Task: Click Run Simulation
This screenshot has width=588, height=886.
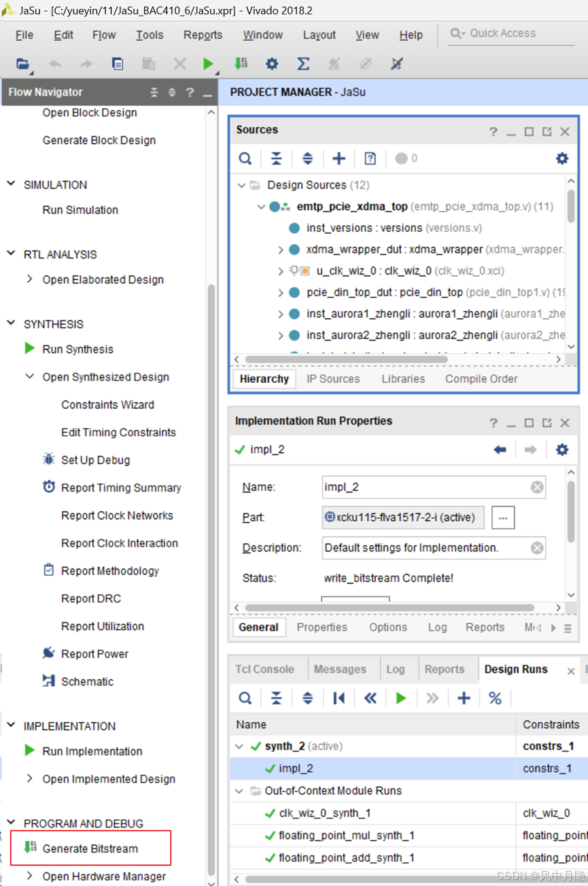Action: [x=80, y=210]
